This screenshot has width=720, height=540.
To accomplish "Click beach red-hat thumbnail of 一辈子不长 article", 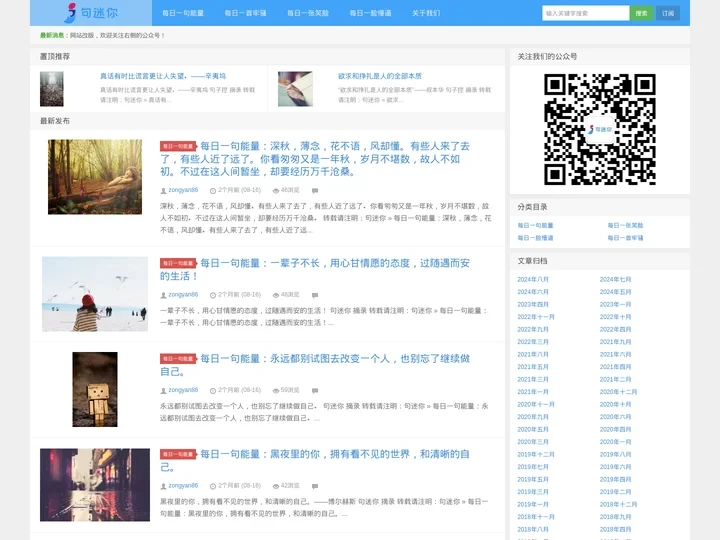I will 95,294.
